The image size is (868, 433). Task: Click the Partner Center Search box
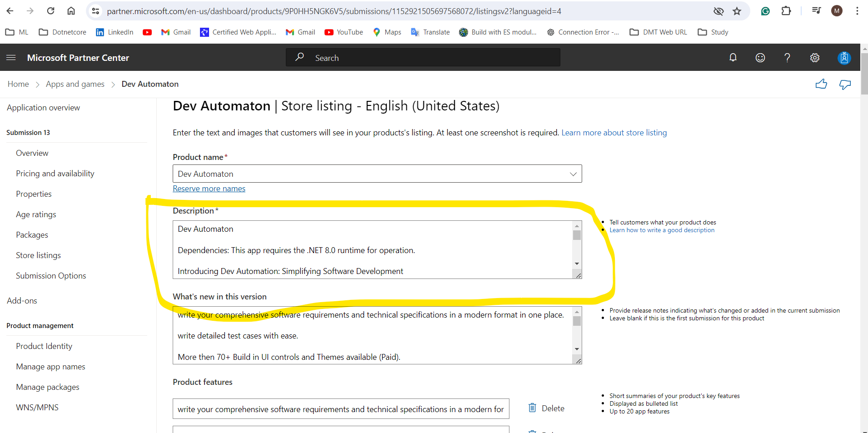click(423, 58)
